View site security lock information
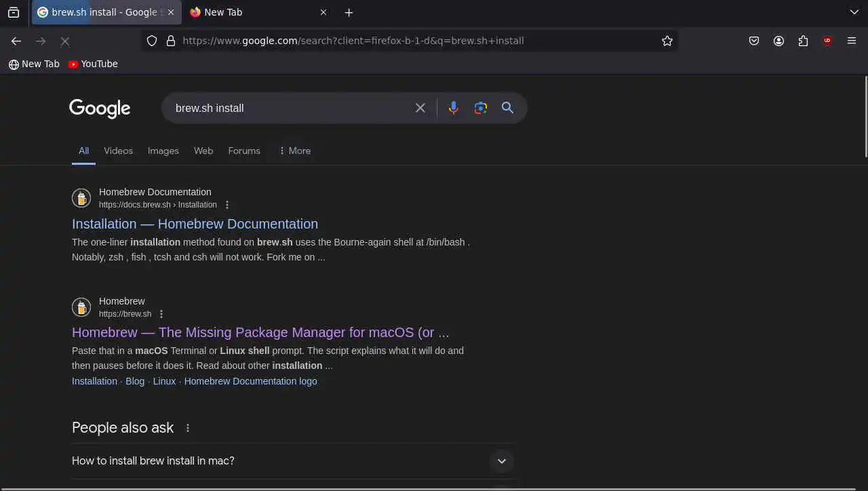 click(171, 41)
